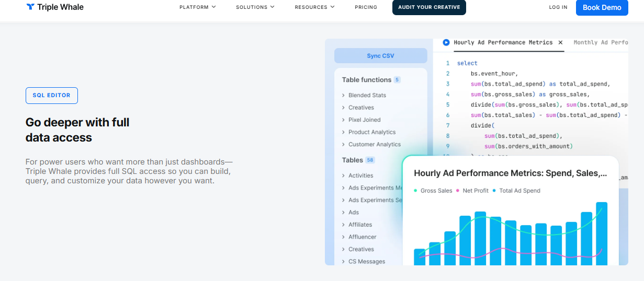Click the tallest bar in the chart
Image resolution: width=644 pixels, height=281 pixels.
[x=602, y=233]
